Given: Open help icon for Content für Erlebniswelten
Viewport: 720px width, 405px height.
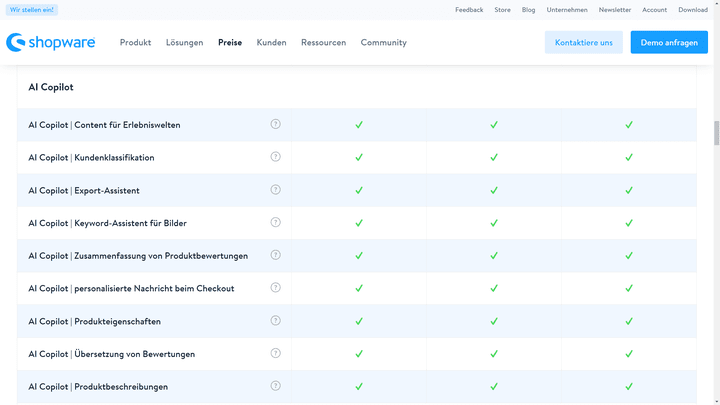Looking at the screenshot, I should (x=276, y=124).
